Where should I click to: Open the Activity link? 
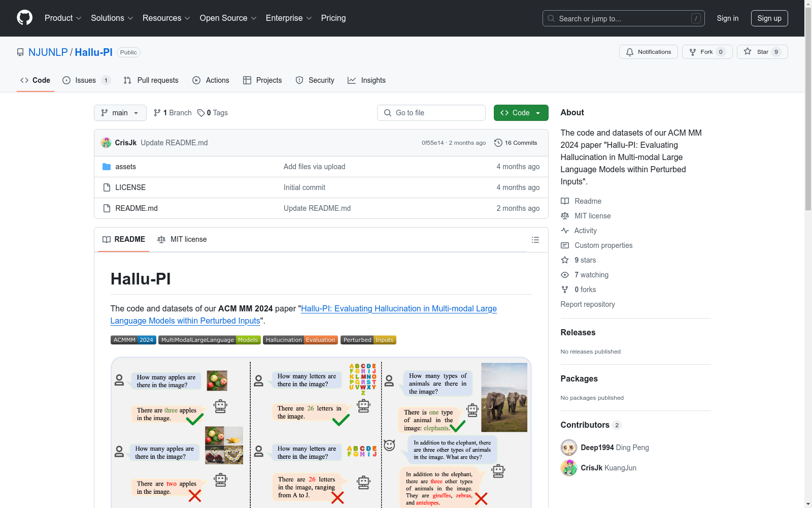579,231
